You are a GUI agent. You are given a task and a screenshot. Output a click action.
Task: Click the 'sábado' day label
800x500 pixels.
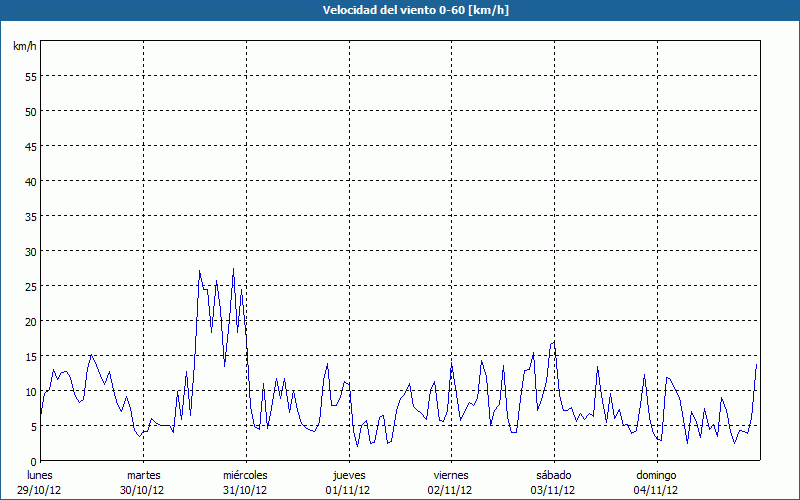pos(553,475)
